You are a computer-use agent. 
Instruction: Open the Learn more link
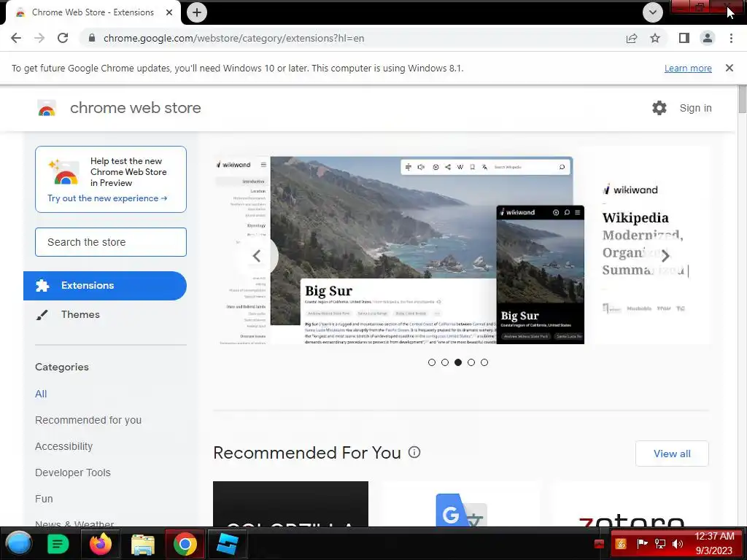[688, 68]
